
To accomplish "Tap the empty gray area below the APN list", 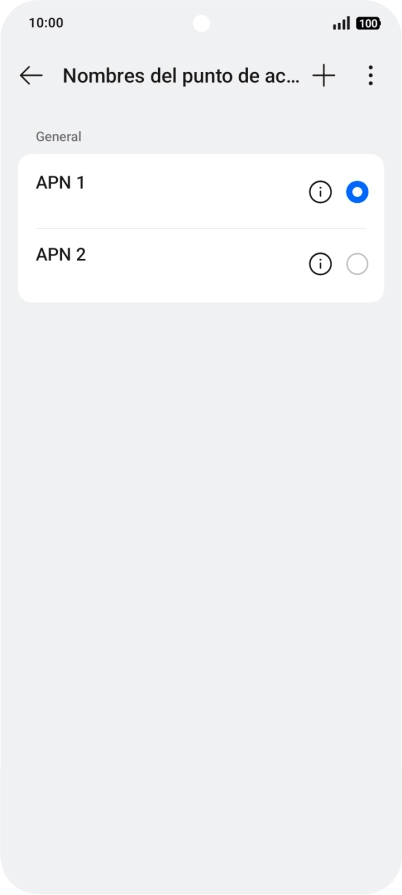I will pos(201,571).
